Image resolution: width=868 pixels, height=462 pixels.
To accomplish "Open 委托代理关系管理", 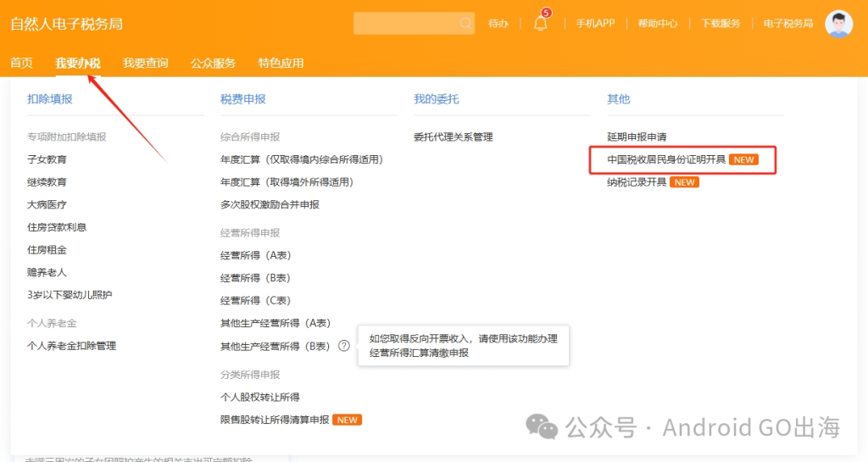I will (453, 136).
